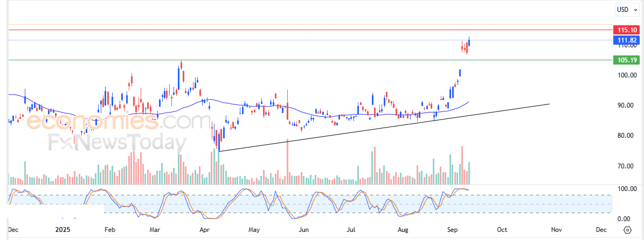Screen dimensions: 644x240
Task: Click the red horizontal resistance line
Action: tap(287, 30)
